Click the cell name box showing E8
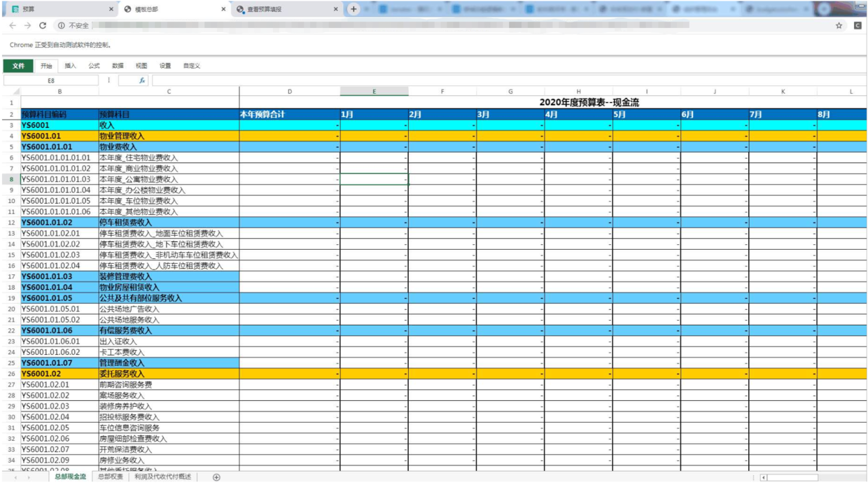 click(51, 80)
